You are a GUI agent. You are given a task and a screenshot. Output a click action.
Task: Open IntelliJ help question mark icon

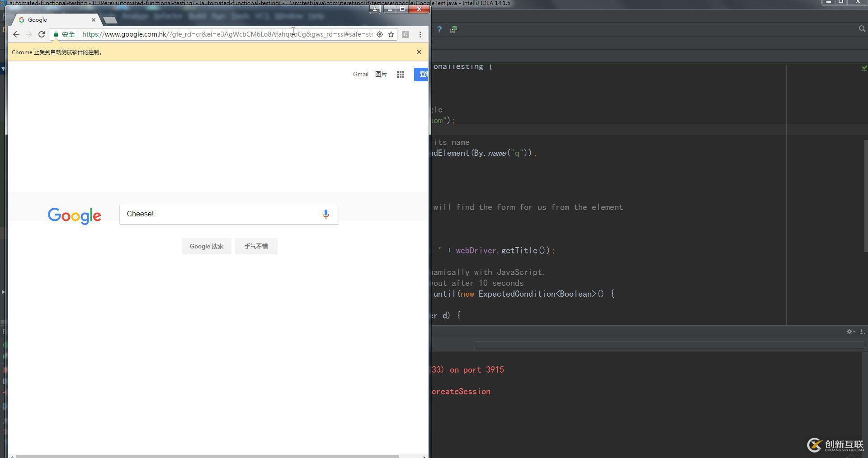pyautogui.click(x=439, y=29)
